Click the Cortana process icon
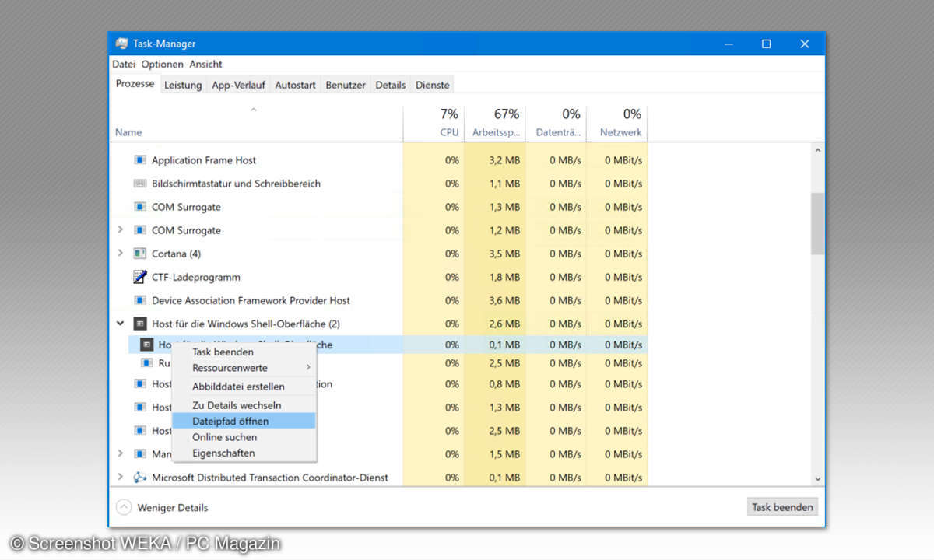The image size is (934, 560). click(x=139, y=254)
